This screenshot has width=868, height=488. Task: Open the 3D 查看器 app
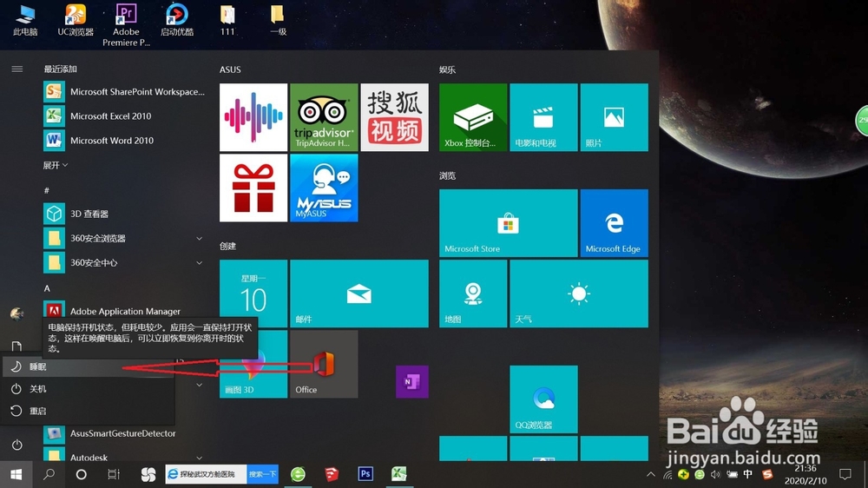coord(125,214)
